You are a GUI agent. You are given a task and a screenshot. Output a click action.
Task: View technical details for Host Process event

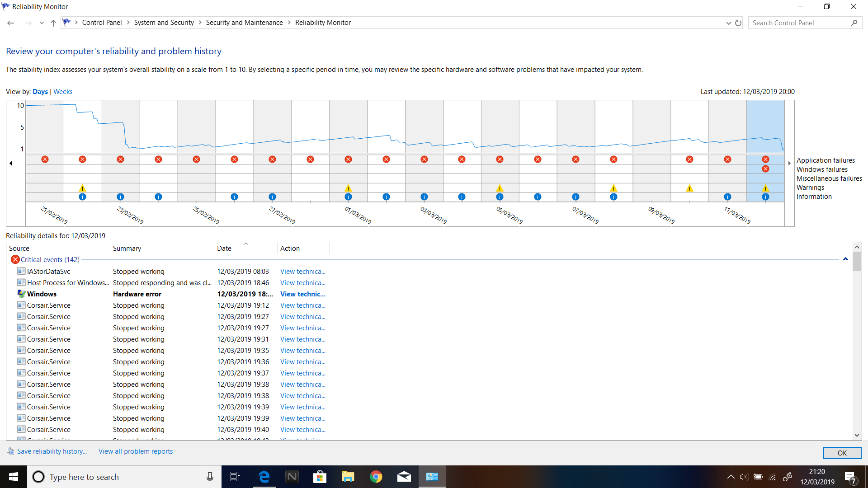303,283
